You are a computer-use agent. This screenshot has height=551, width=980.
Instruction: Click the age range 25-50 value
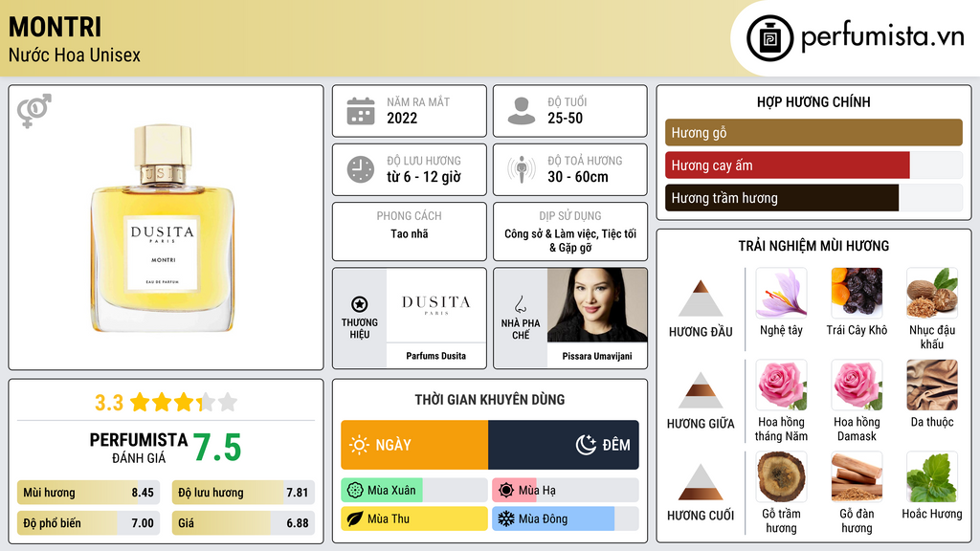[x=565, y=118]
